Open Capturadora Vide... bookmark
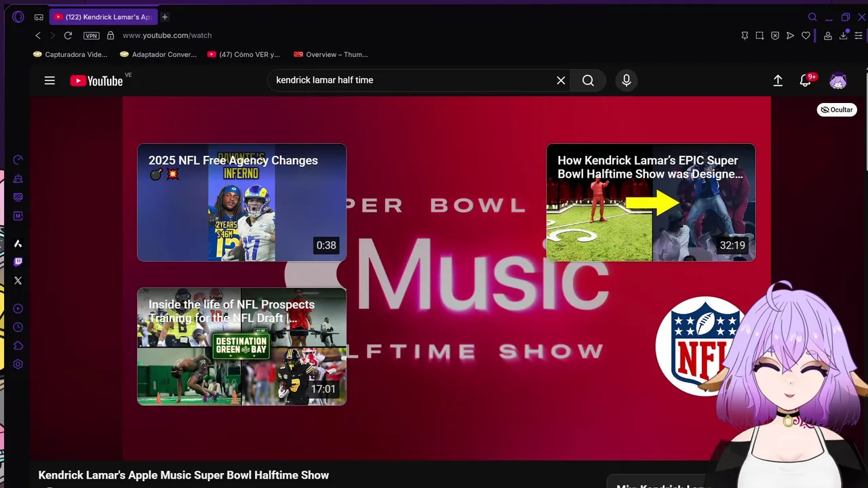 [71, 54]
